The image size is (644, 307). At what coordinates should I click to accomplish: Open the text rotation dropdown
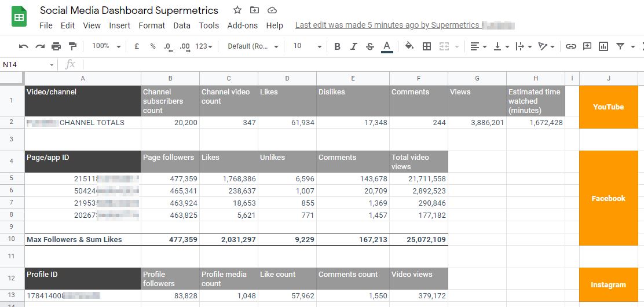[547, 46]
